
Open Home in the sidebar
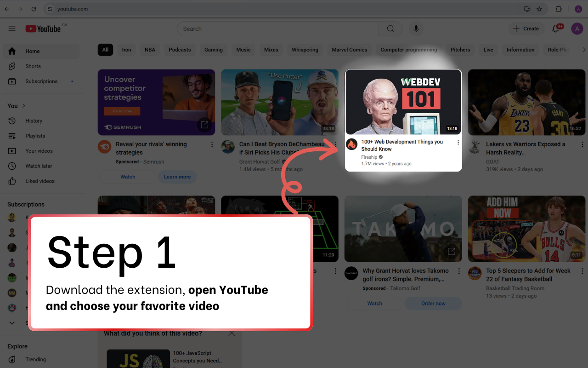[x=41, y=51]
